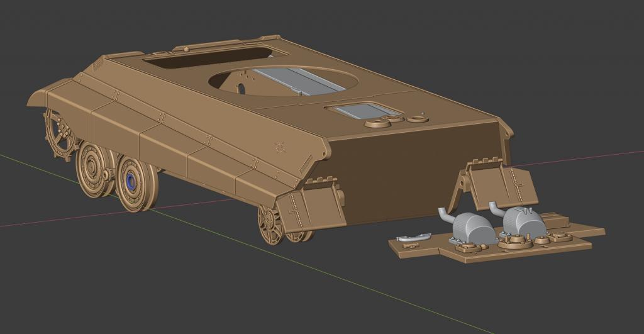Click the star-shaped emblem on side skirt
This screenshot has height=334, width=644.
[280, 148]
